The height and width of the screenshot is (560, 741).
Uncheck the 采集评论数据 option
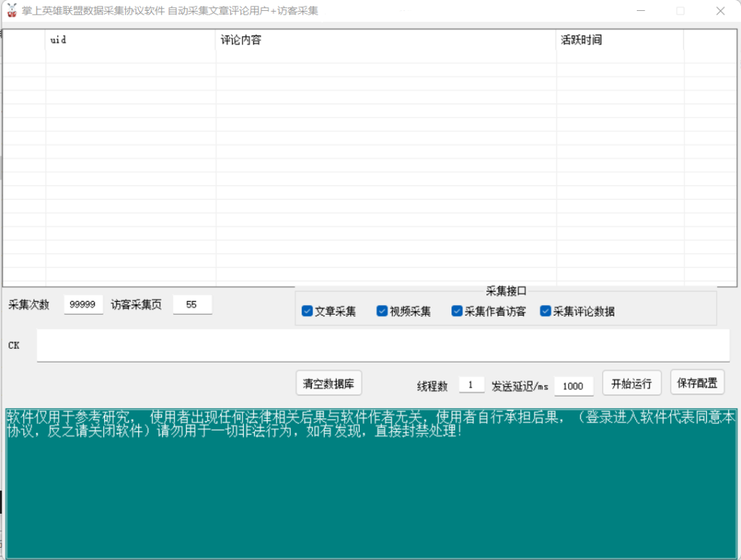[546, 311]
